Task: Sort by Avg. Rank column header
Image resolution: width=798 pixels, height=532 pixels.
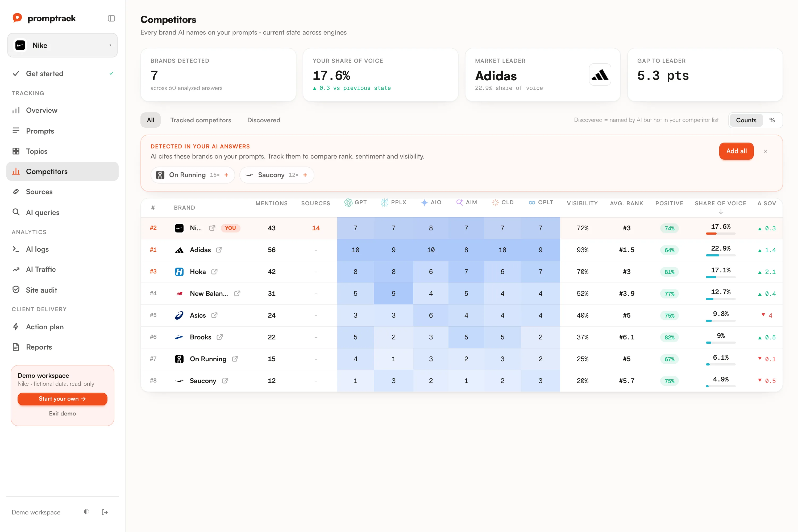Action: click(x=626, y=203)
